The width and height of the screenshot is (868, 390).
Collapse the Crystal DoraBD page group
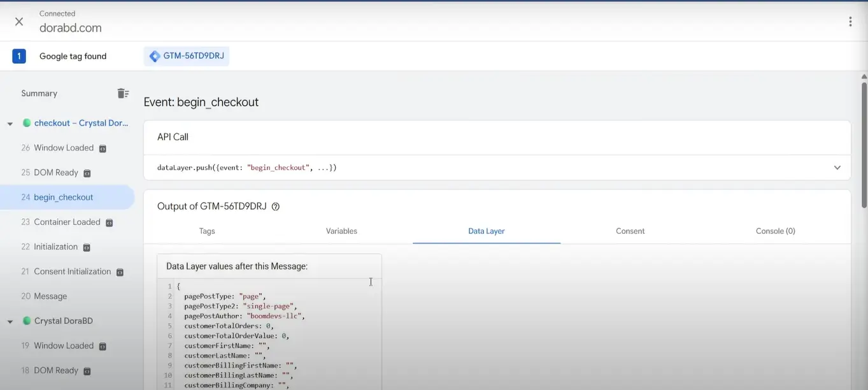[x=10, y=322]
